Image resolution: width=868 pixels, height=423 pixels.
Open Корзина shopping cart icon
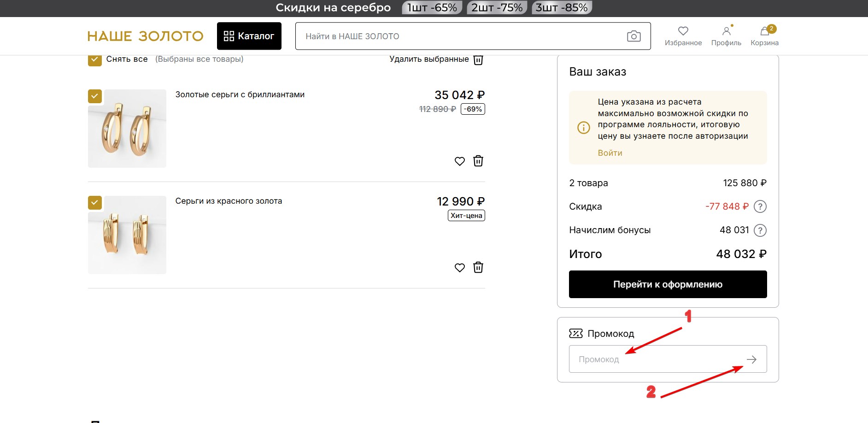tap(764, 31)
